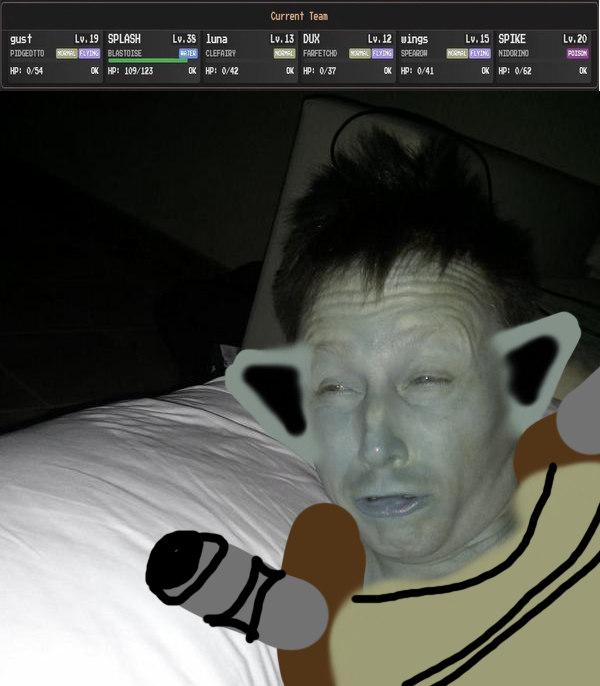Click the WATER type badge on SPLASH's card
Screen dimensions: 600x686
pyautogui.click(x=188, y=53)
